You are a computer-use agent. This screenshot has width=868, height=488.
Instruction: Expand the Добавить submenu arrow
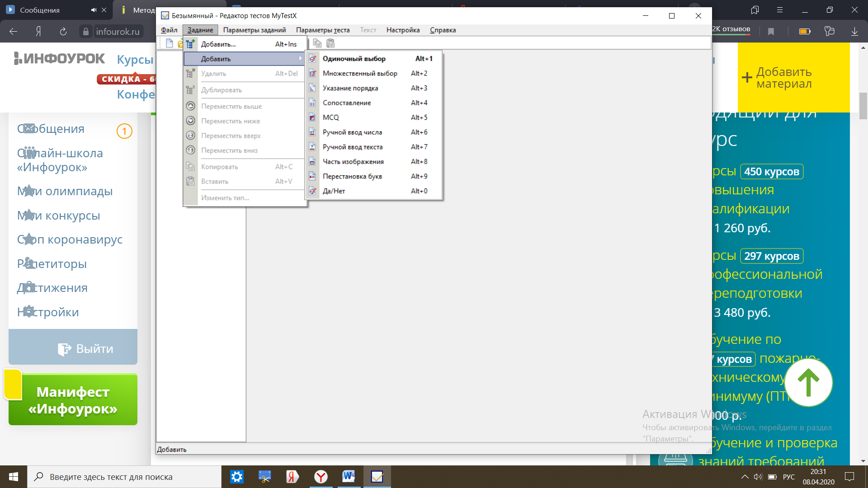point(300,59)
